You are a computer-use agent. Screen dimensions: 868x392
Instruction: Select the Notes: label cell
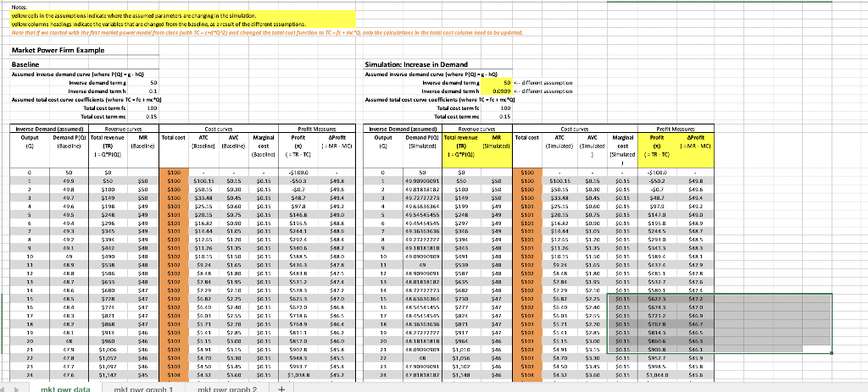(x=19, y=7)
